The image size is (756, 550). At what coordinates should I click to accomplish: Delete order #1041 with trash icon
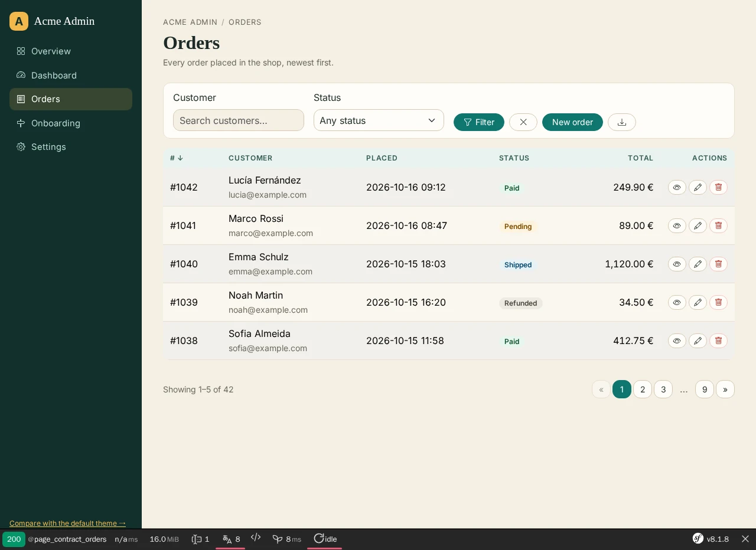tap(718, 225)
